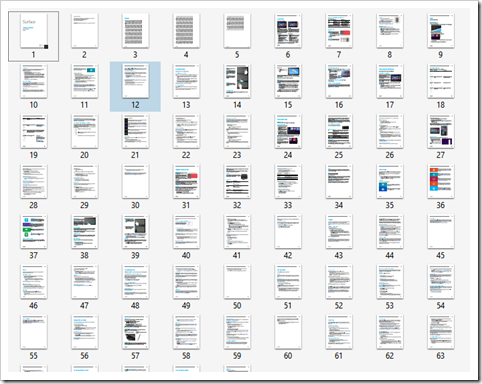Open page 3 thumbnail
Screen dimensions: 482x384
(135, 31)
